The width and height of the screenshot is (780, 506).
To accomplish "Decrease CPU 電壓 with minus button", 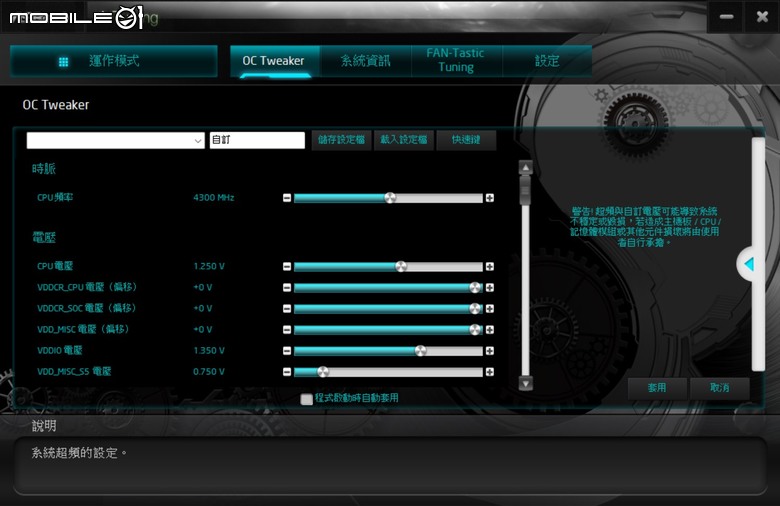I will (287, 267).
